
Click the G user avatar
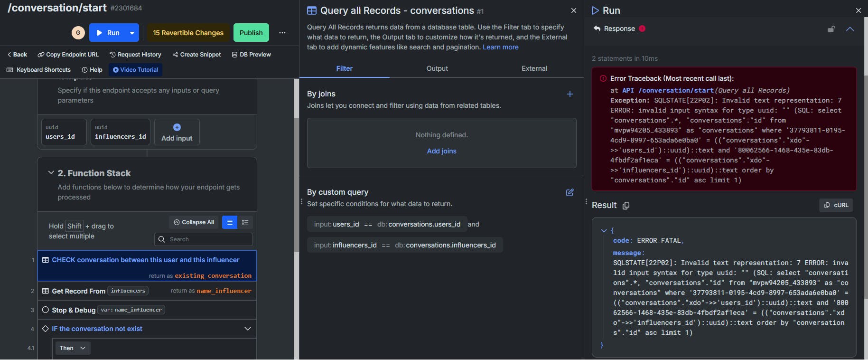pyautogui.click(x=78, y=33)
